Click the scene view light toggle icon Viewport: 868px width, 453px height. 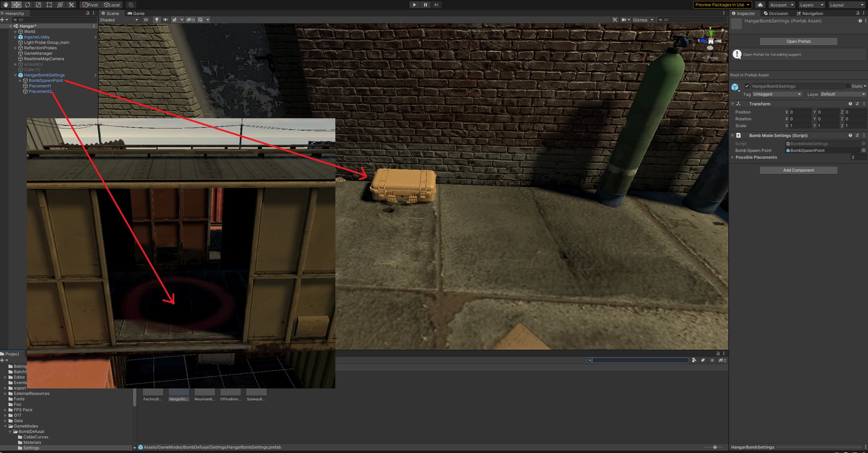tap(156, 19)
